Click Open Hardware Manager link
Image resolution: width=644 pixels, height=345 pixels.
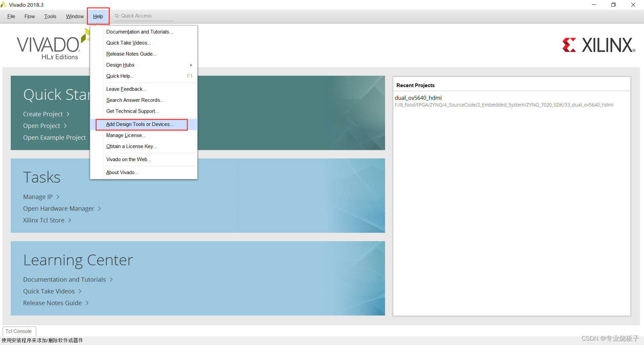pyautogui.click(x=62, y=209)
